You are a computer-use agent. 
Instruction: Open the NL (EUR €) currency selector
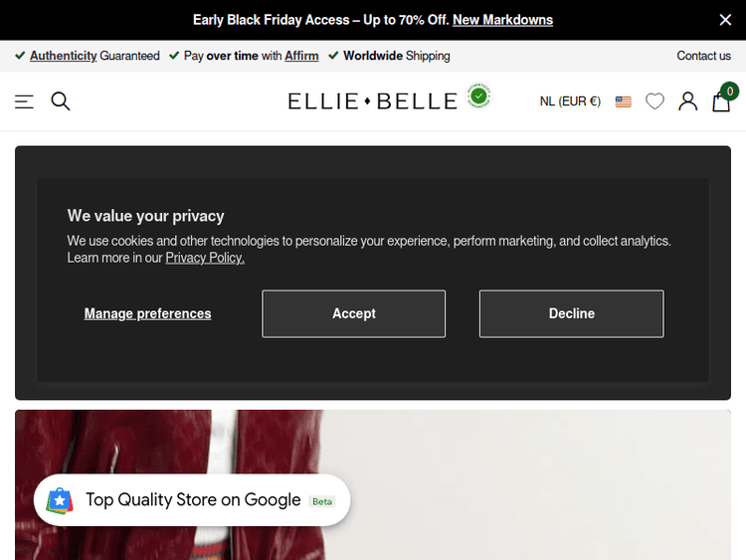click(570, 101)
